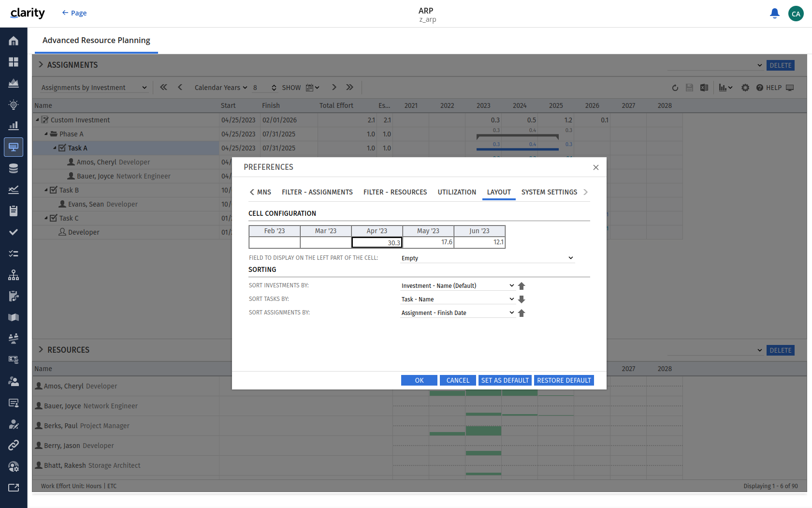812x508 pixels.
Task: Switch to the UTILIZATION tab
Action: [457, 192]
